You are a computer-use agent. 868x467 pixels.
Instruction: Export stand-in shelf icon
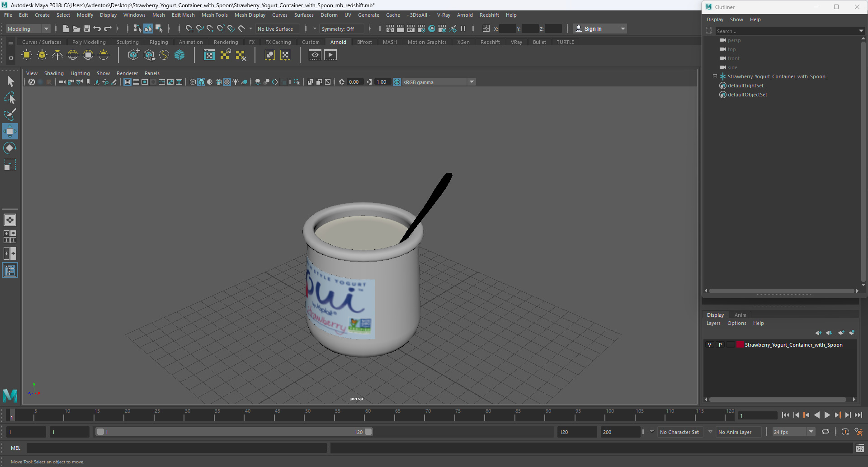(149, 55)
